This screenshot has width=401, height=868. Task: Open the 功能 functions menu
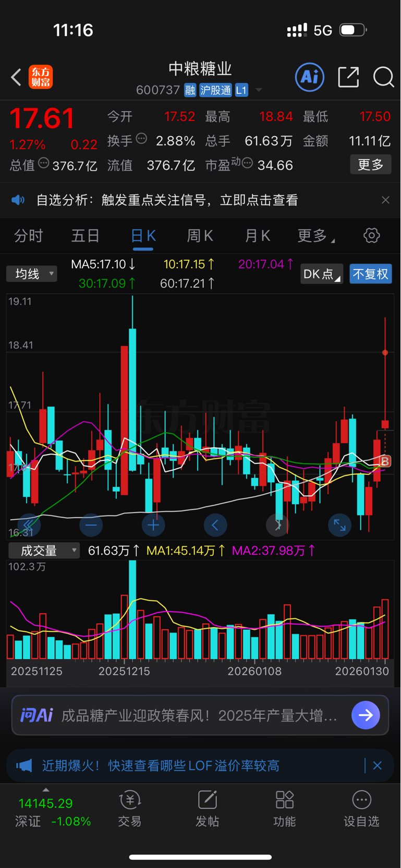[285, 809]
